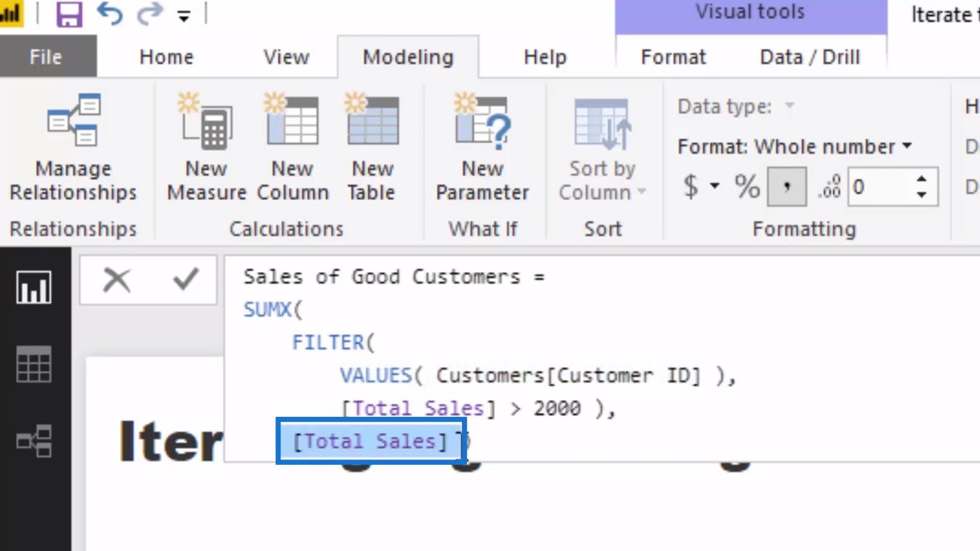Image resolution: width=980 pixels, height=551 pixels.
Task: Switch to Data view in sidebar
Action: pyautogui.click(x=34, y=364)
